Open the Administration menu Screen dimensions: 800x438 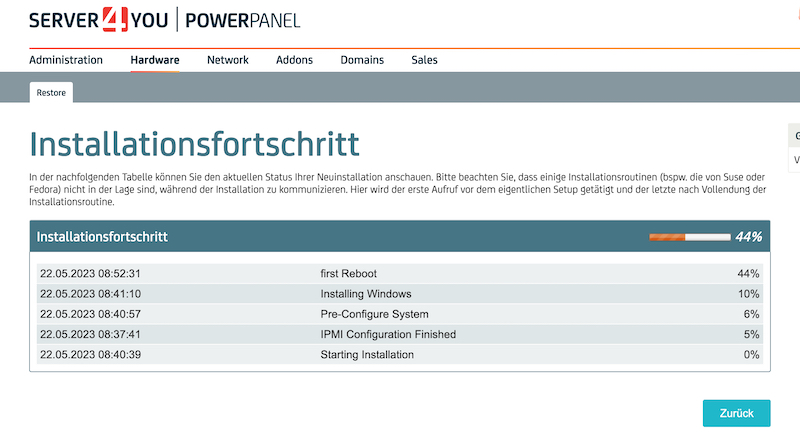point(66,60)
